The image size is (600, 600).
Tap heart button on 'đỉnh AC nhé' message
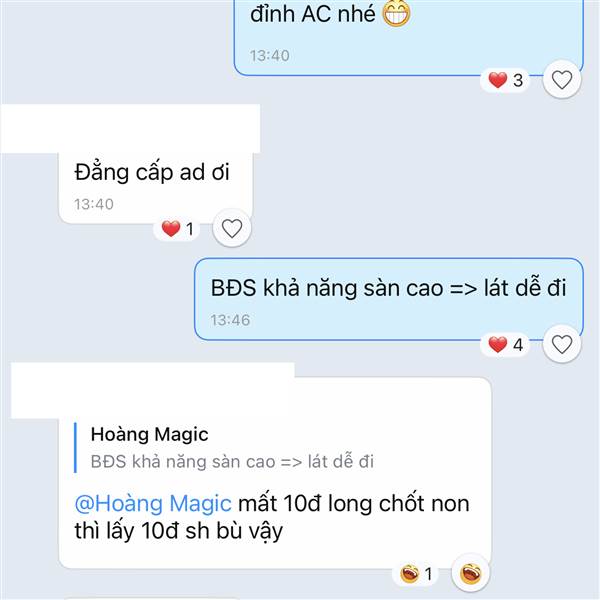coord(562,80)
